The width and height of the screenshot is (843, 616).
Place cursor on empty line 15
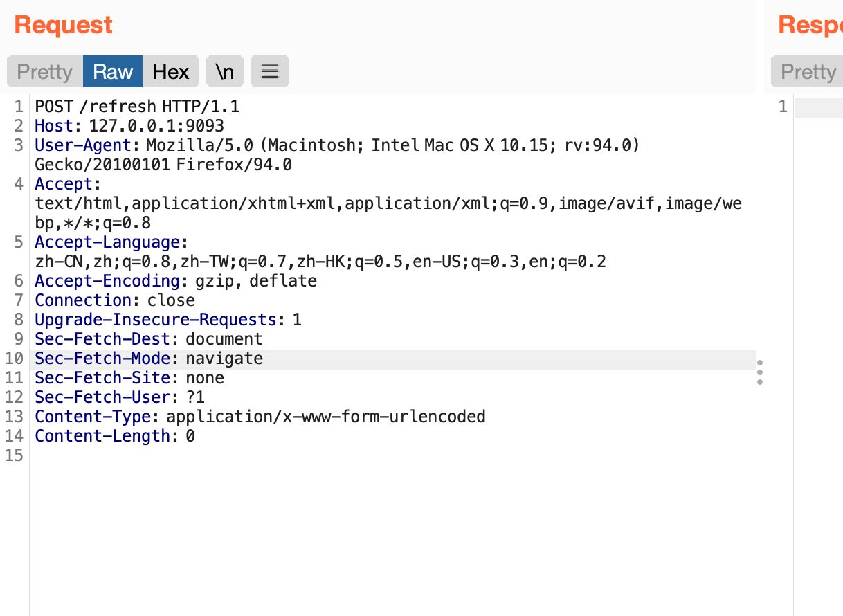pos(392,455)
